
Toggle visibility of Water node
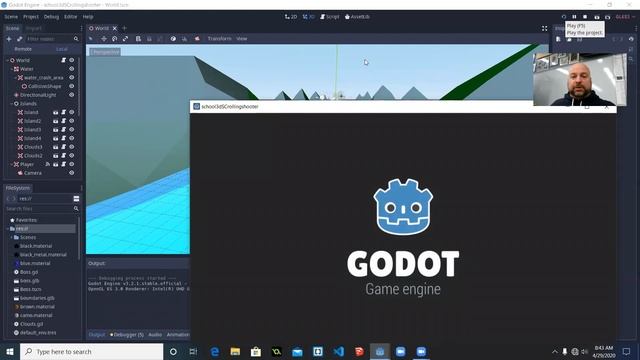pos(71,69)
